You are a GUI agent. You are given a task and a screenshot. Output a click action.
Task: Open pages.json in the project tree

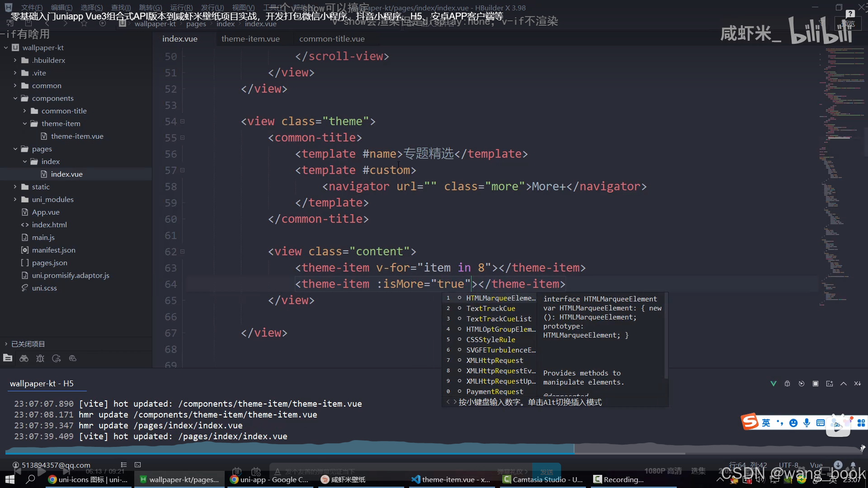[x=50, y=263]
